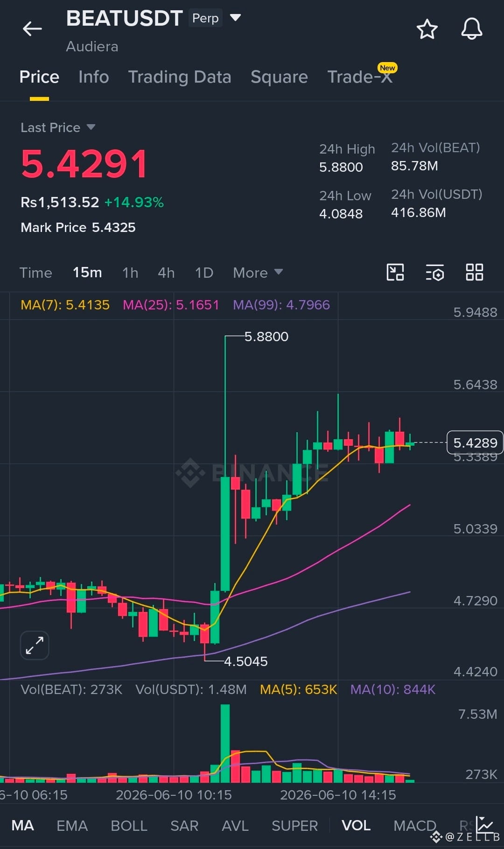Tap the 5.4291 last price value
The width and height of the screenshot is (504, 849).
tap(84, 164)
